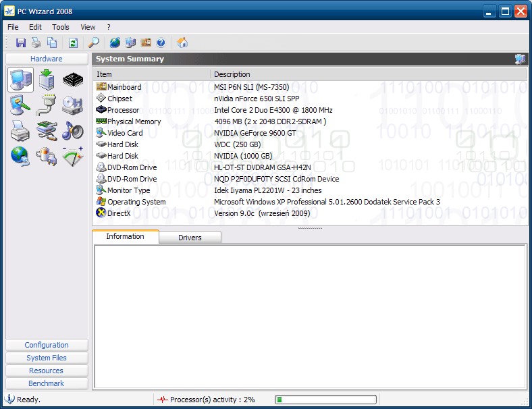Click the Copy toolbar icon
Viewport: 532px width, 409px height.
(52, 43)
